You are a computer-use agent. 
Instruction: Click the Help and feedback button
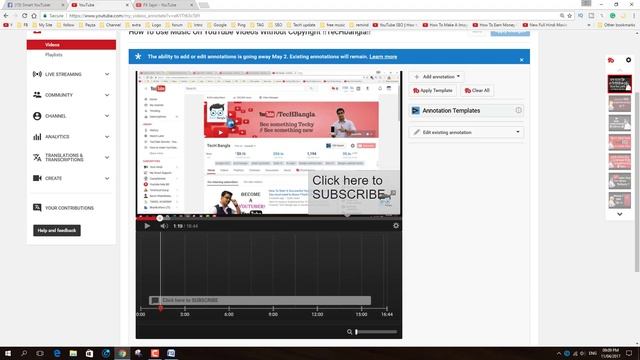[57, 231]
